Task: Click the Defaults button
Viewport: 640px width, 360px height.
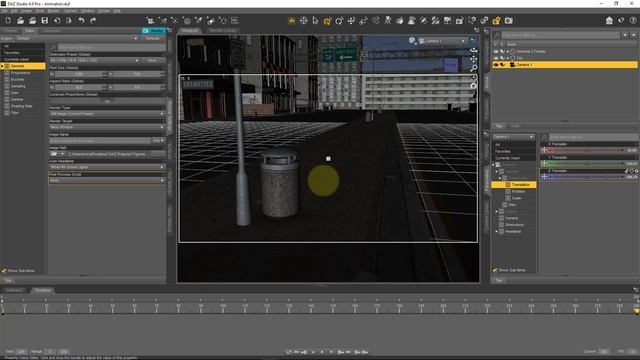Action: tap(153, 38)
